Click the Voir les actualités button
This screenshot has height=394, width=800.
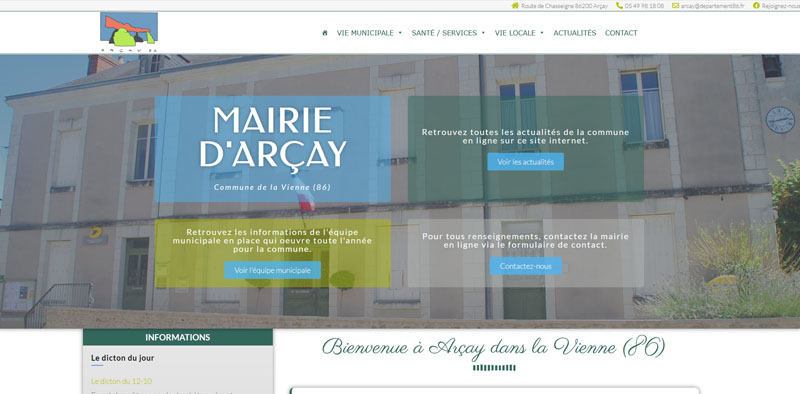526,162
